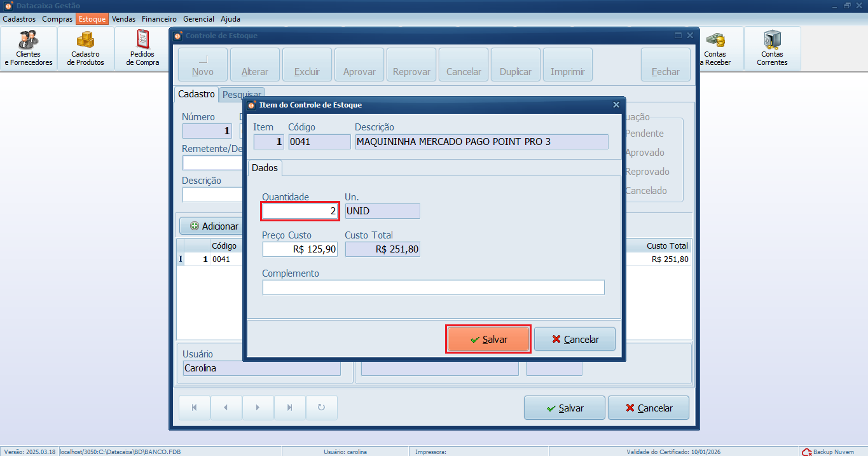Close the Item do Controle de Estoque dialog
Image resolution: width=868 pixels, height=456 pixels.
(x=616, y=105)
